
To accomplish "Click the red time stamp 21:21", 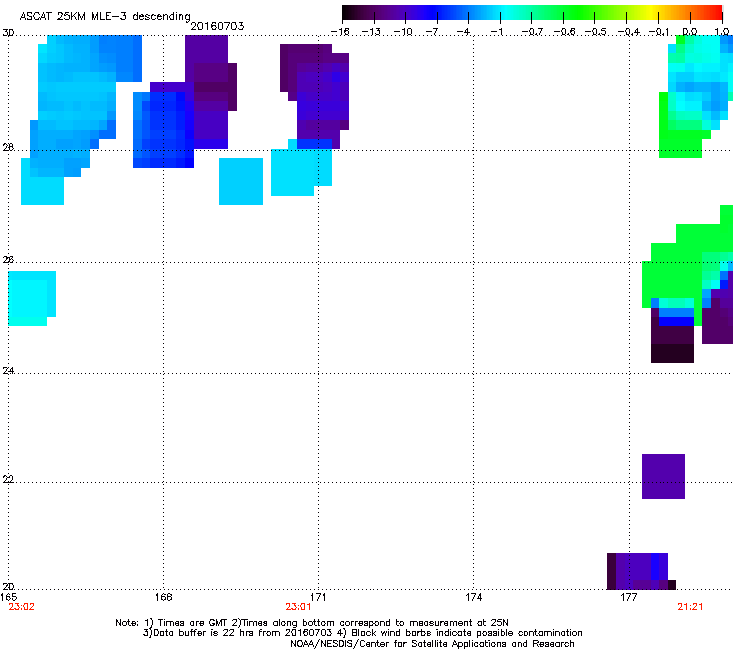I will pyautogui.click(x=690, y=607).
